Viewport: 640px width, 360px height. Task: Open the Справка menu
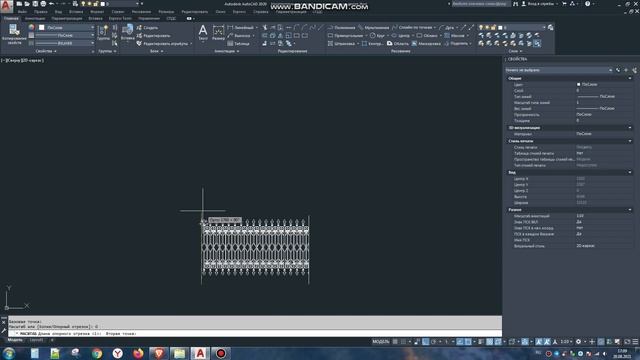(x=260, y=12)
